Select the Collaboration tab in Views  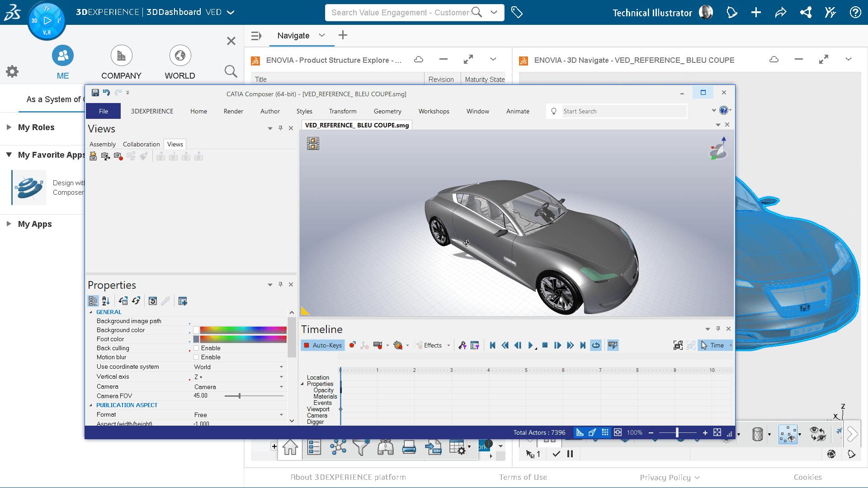[x=141, y=144]
